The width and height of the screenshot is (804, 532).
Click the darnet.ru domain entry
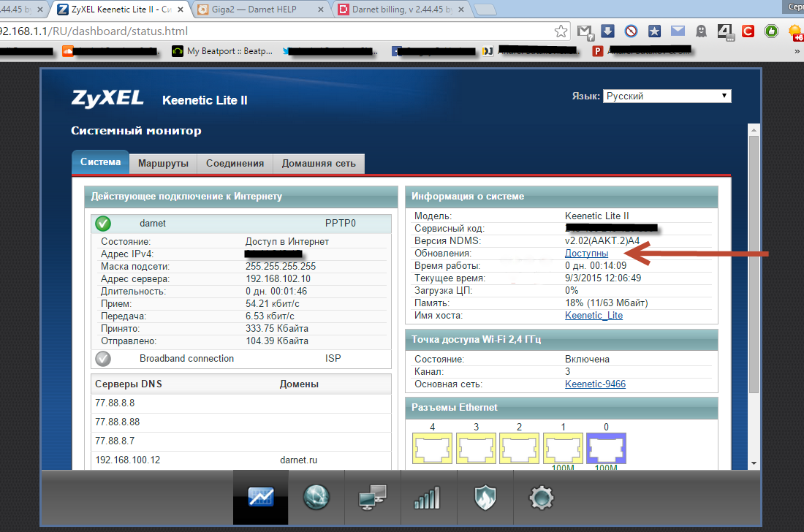pyautogui.click(x=298, y=460)
